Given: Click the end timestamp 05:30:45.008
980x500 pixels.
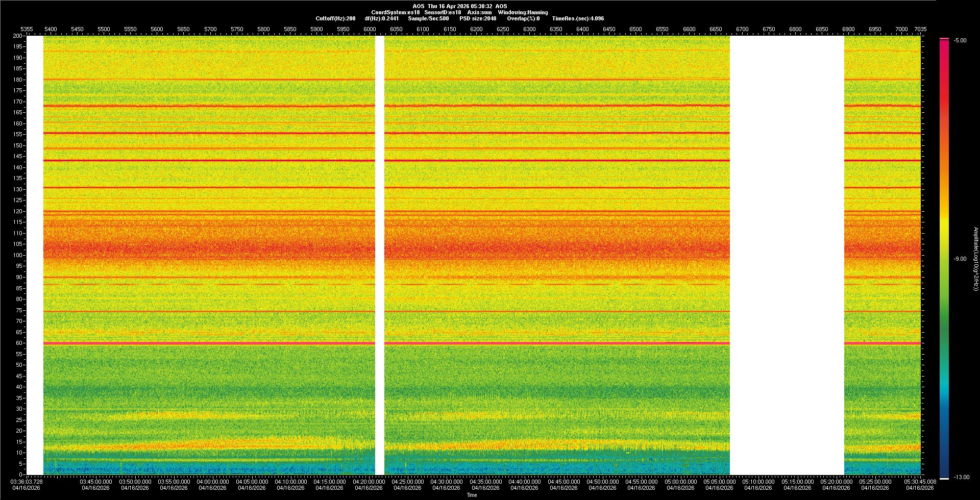Looking at the screenshot, I should click(920, 481).
